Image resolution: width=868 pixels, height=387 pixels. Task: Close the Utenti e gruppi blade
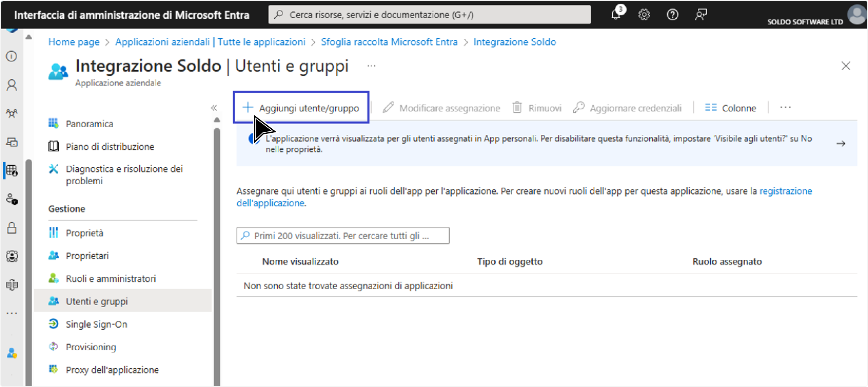pos(846,66)
